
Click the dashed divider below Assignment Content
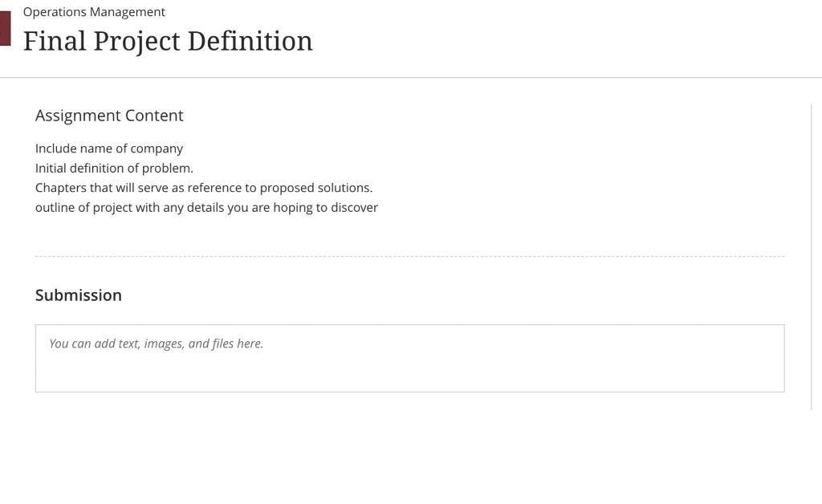point(409,255)
